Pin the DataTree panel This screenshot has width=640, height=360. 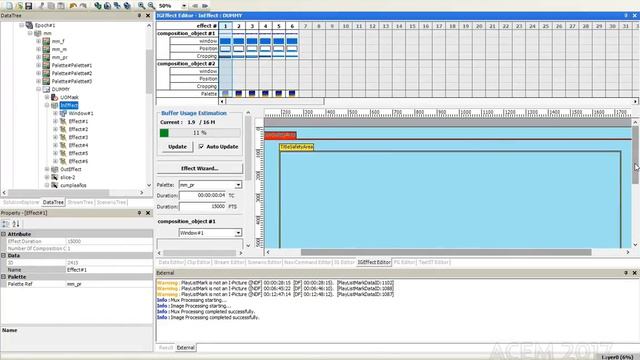tap(139, 16)
